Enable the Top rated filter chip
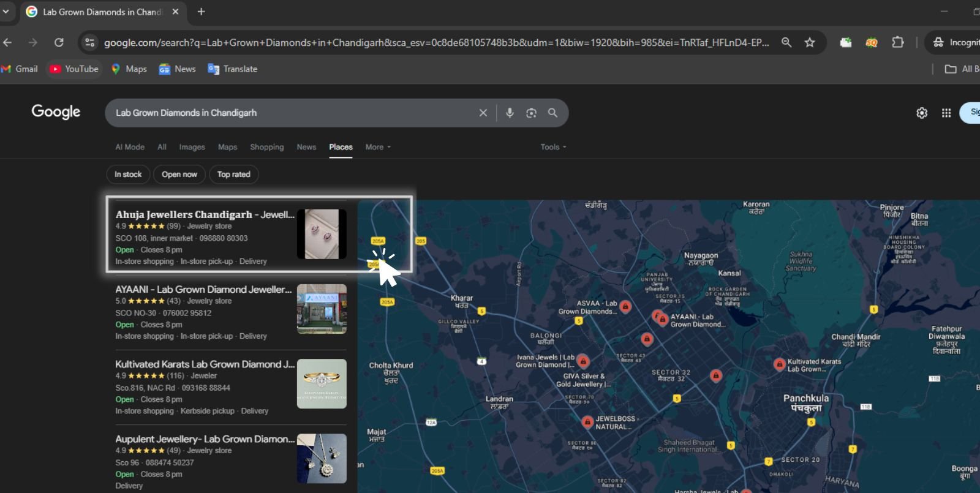Image resolution: width=980 pixels, height=493 pixels. (234, 175)
